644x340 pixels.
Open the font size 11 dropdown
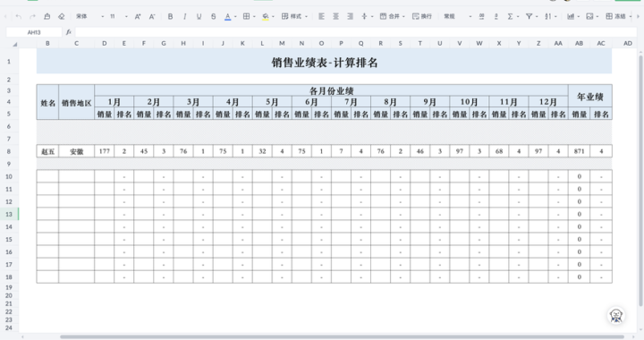[x=118, y=16]
